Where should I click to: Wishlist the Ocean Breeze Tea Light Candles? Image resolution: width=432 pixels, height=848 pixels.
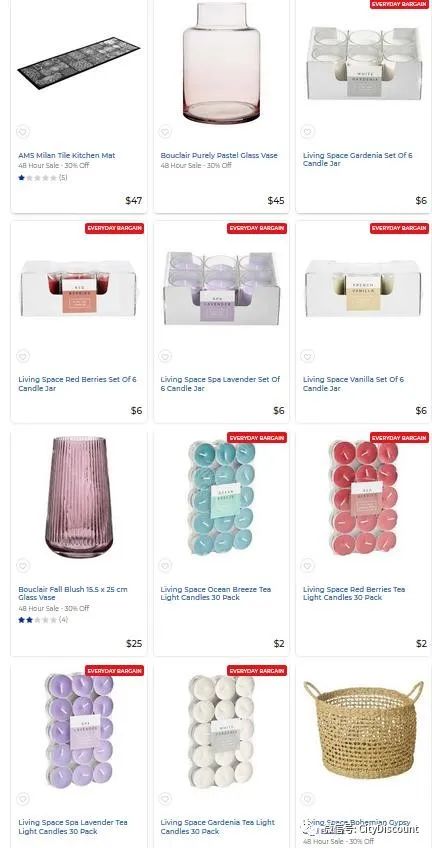pyautogui.click(x=165, y=566)
